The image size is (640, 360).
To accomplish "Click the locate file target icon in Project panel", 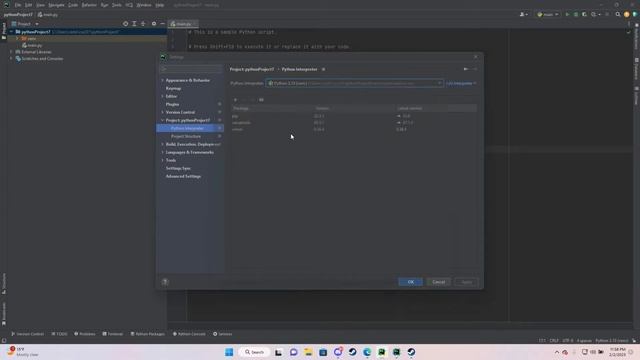I will click(125, 24).
